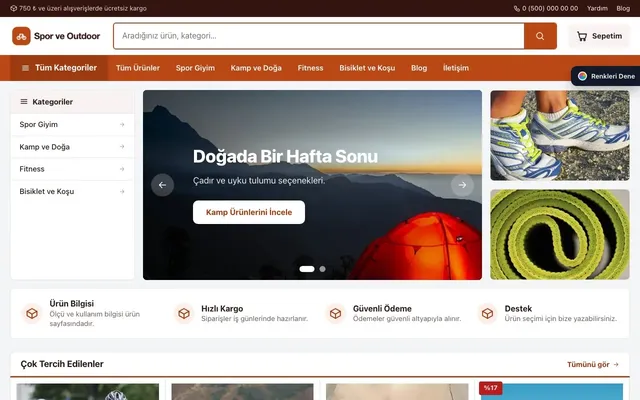This screenshot has height=400, width=640.
Task: Open the Tüm Kategoriler menu
Action: coord(59,68)
